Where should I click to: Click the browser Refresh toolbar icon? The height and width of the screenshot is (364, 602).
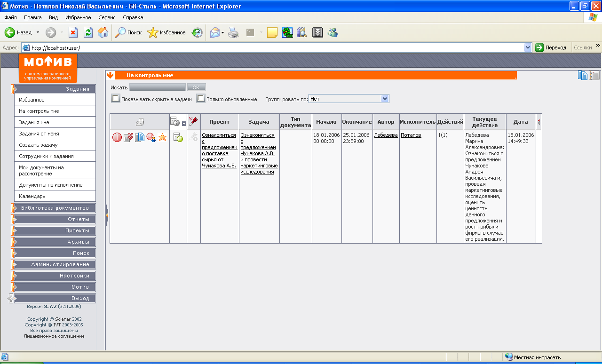click(88, 32)
